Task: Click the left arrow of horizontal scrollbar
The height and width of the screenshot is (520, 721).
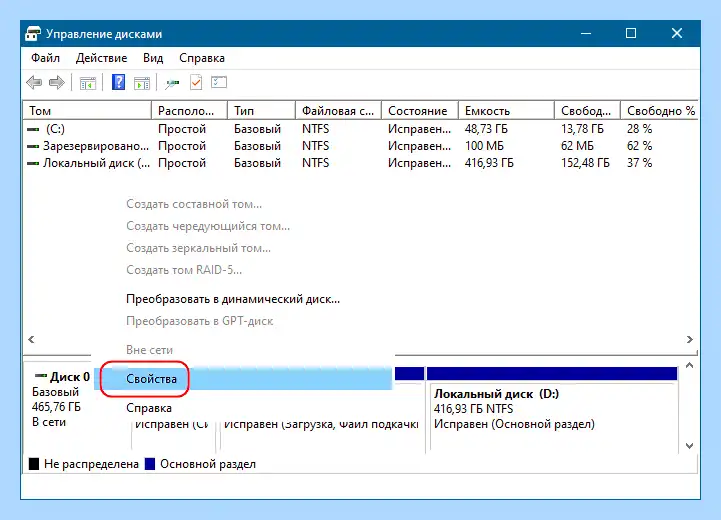Action: (31, 340)
